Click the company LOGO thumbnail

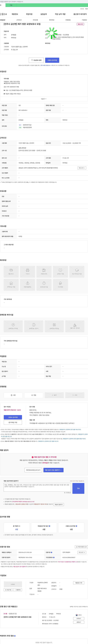coord(13,584)
